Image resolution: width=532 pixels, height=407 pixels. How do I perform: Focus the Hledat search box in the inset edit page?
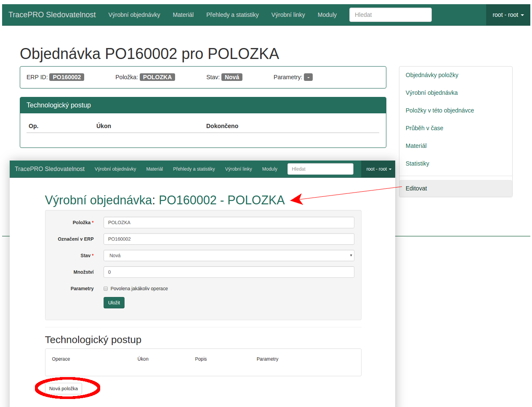(320, 169)
